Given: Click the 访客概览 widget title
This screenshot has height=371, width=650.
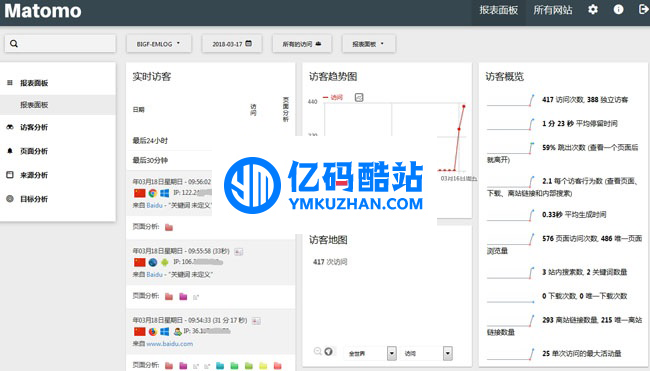Looking at the screenshot, I should (x=504, y=77).
